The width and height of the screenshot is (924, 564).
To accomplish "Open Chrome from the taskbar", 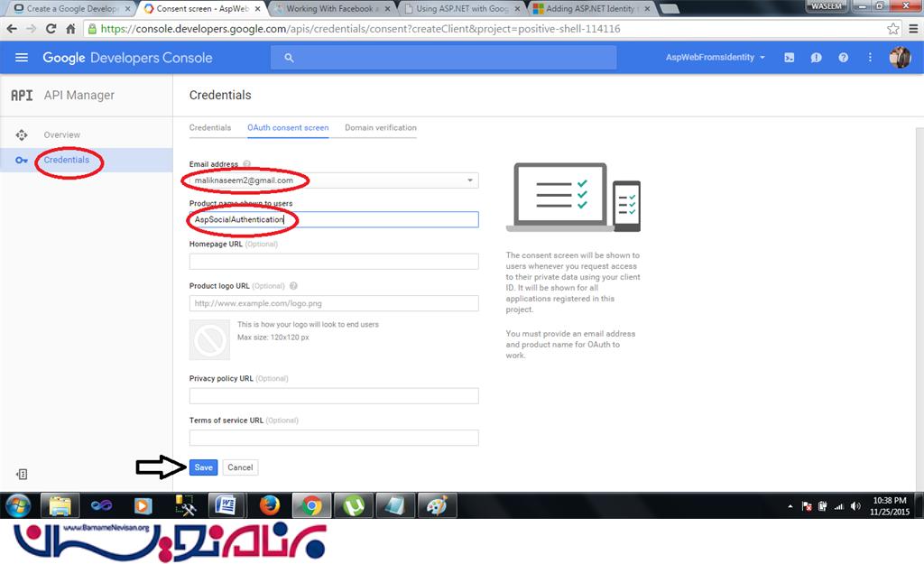I will tap(311, 505).
